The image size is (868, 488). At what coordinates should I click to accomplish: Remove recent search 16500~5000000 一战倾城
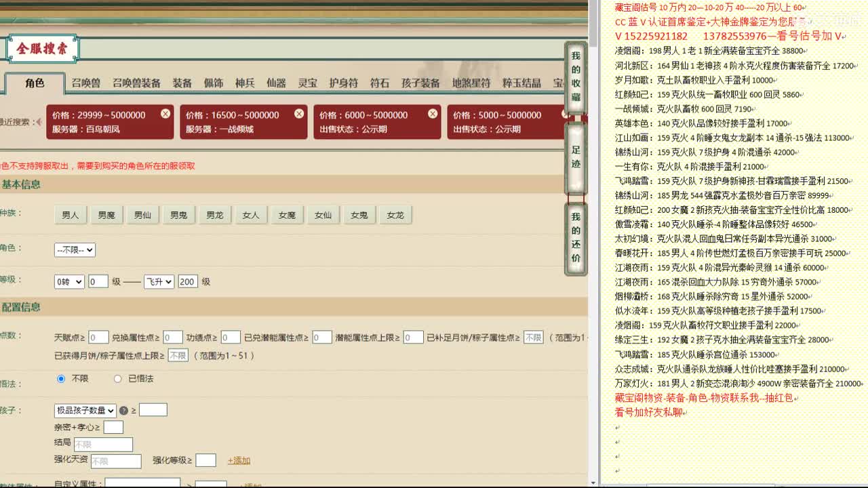pos(299,114)
